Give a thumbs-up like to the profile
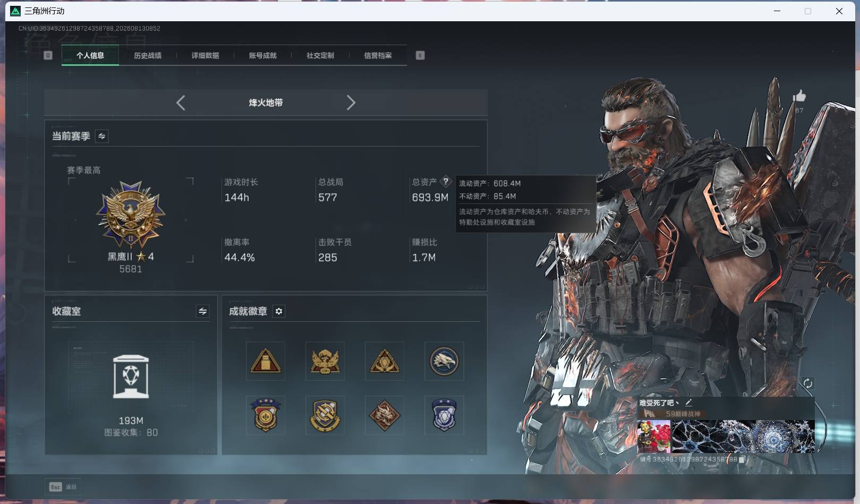Image resolution: width=860 pixels, height=504 pixels. tap(799, 96)
